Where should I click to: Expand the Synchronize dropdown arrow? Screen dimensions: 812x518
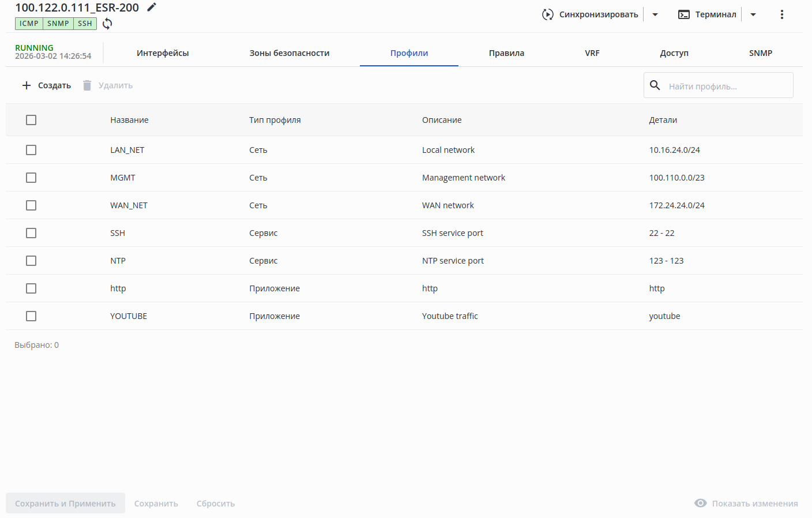pyautogui.click(x=655, y=14)
